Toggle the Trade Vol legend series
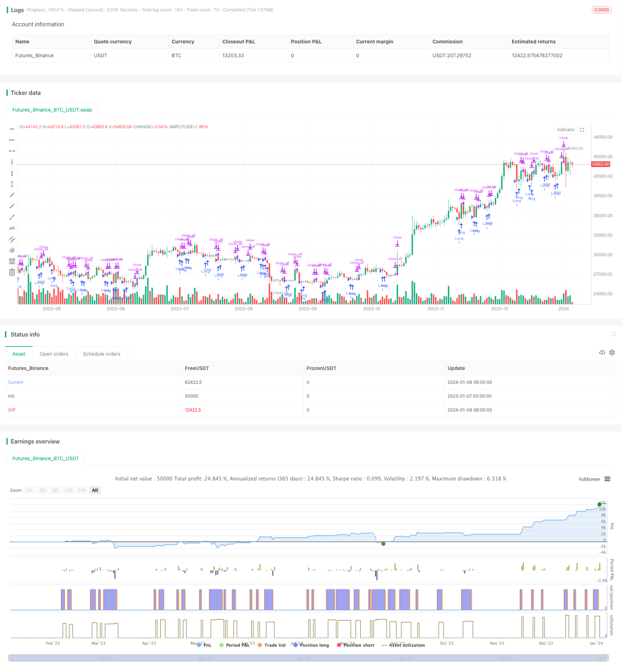Image resolution: width=622 pixels, height=672 pixels. (271, 645)
